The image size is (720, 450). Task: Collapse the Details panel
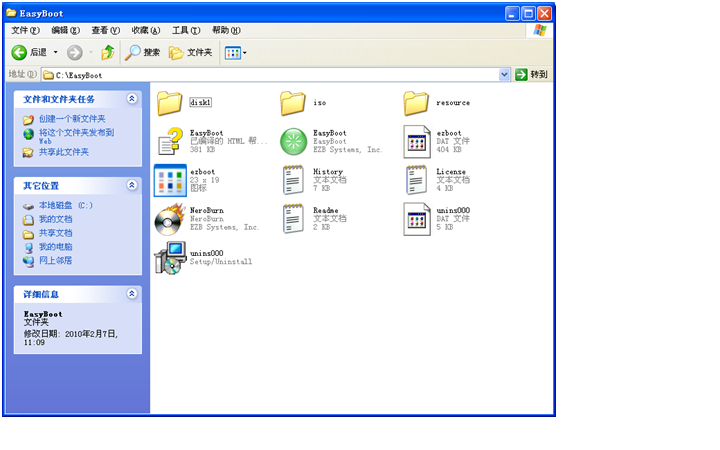point(132,293)
